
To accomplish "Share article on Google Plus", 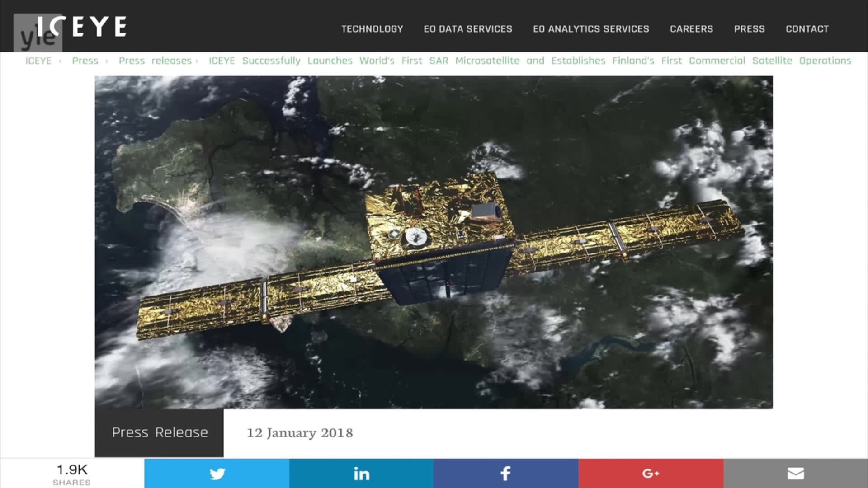I will click(x=651, y=473).
